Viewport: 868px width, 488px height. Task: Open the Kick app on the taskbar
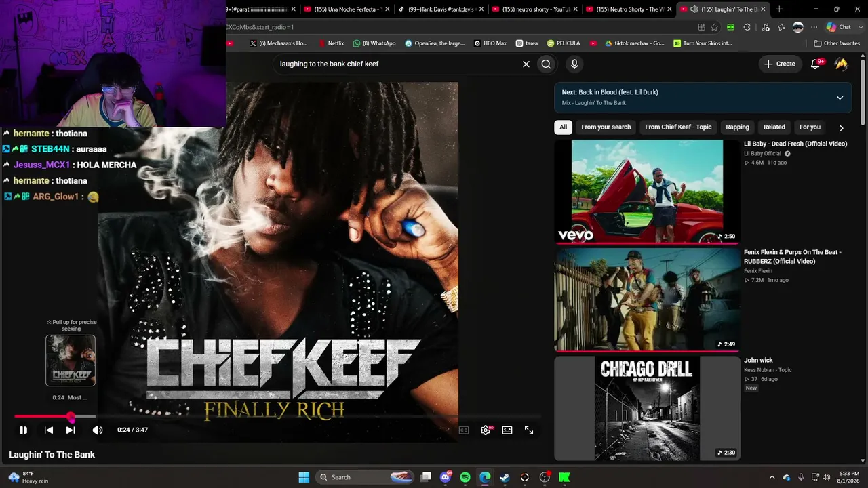[x=564, y=477]
